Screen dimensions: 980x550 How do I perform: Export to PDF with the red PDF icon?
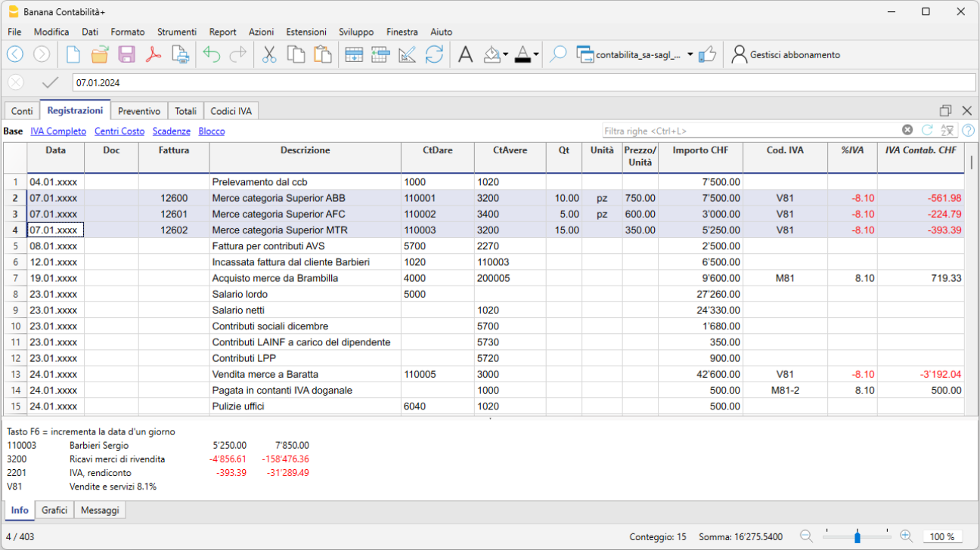point(154,54)
